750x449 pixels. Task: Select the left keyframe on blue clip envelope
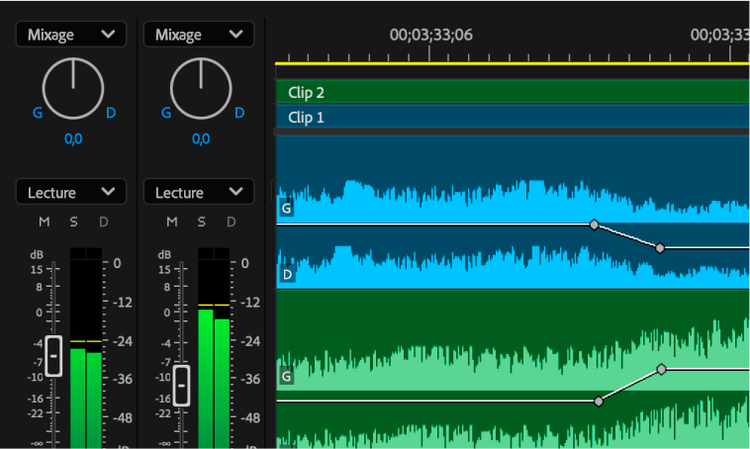[x=594, y=225]
